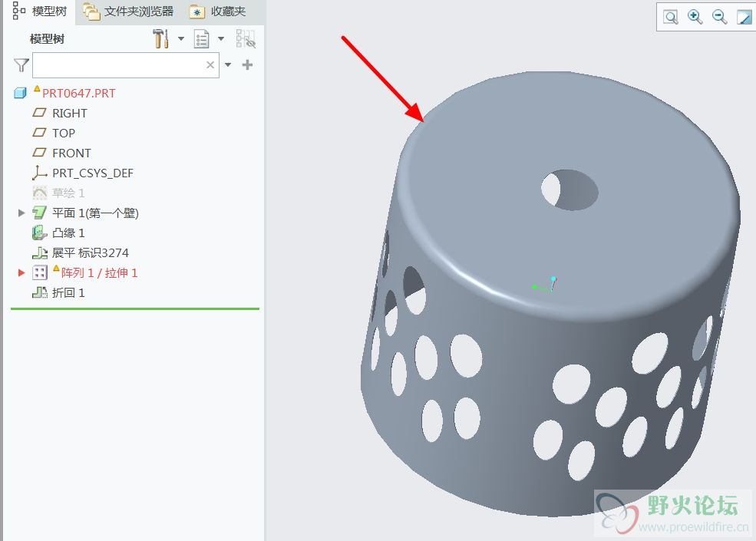
Task: Click the funnel filter icon
Action: [x=21, y=65]
